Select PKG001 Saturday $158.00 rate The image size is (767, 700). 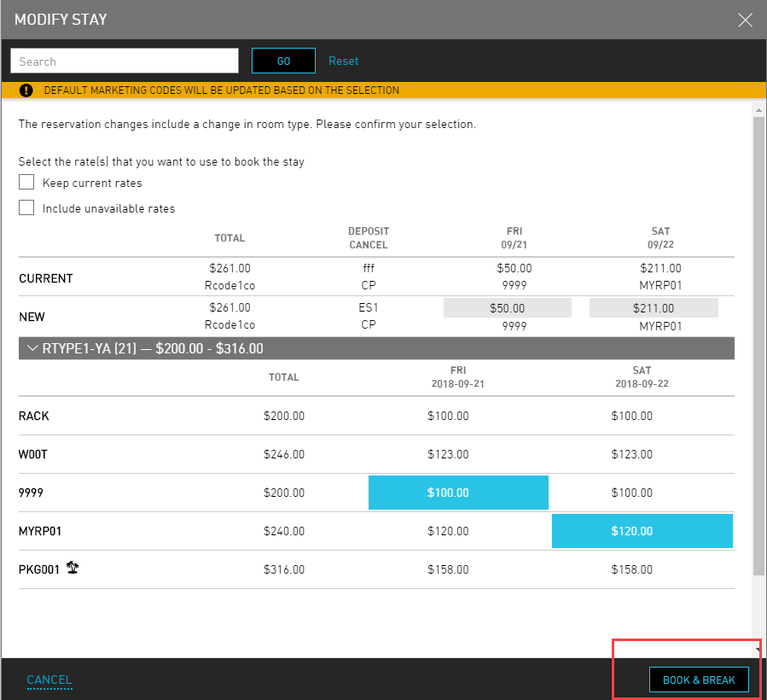tap(631, 569)
